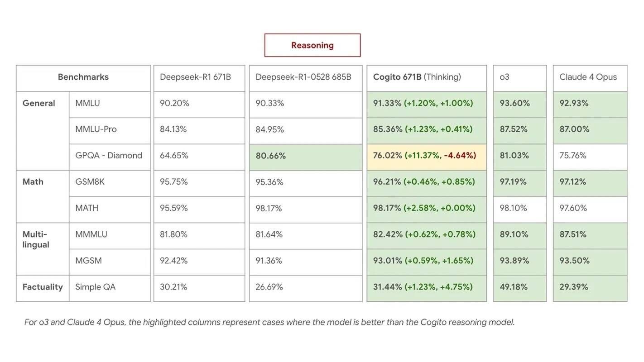
Task: Select the GPQA - Diamond benchmark row label
Action: (x=109, y=156)
